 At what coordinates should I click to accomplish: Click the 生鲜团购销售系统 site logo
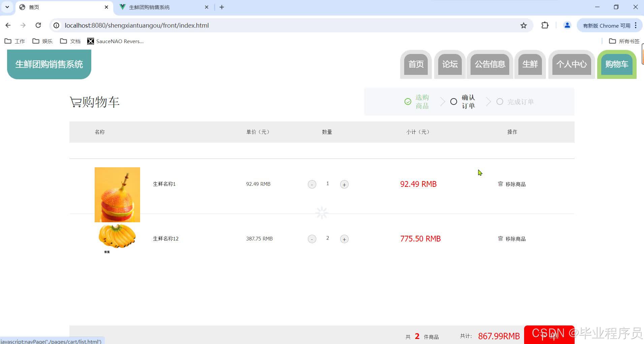click(x=49, y=64)
